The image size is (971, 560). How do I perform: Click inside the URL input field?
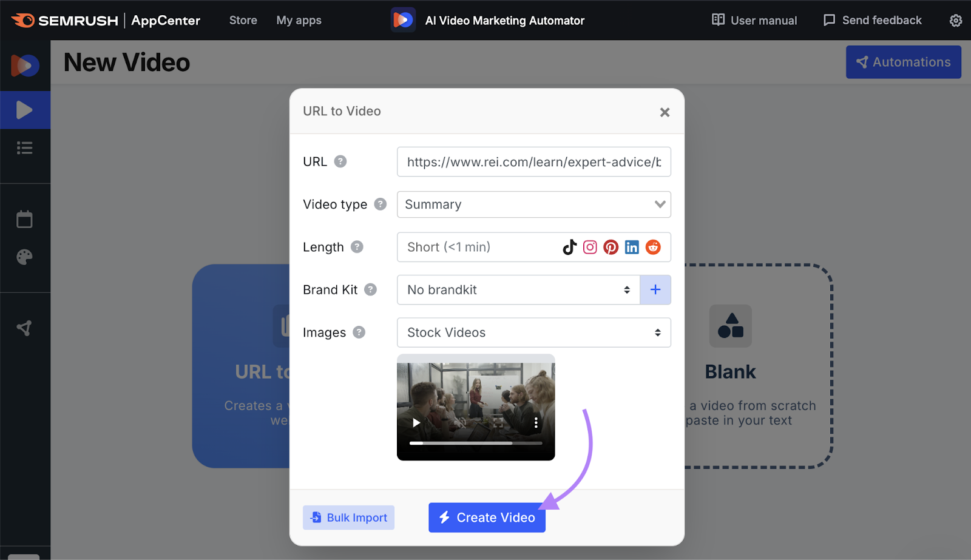coord(533,162)
